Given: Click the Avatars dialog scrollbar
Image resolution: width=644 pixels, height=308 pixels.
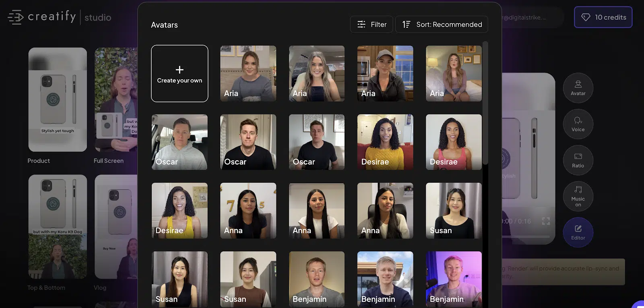Looking at the screenshot, I should (485, 103).
